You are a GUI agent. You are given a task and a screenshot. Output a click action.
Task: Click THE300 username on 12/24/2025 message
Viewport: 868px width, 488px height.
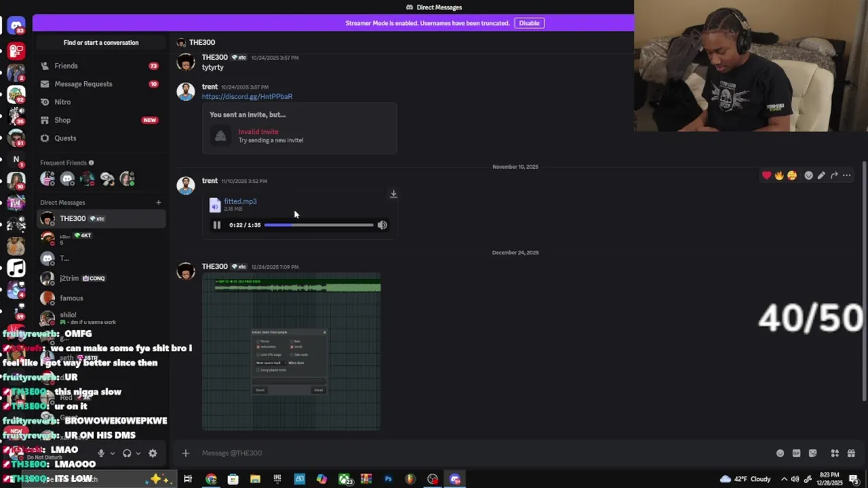(x=214, y=266)
